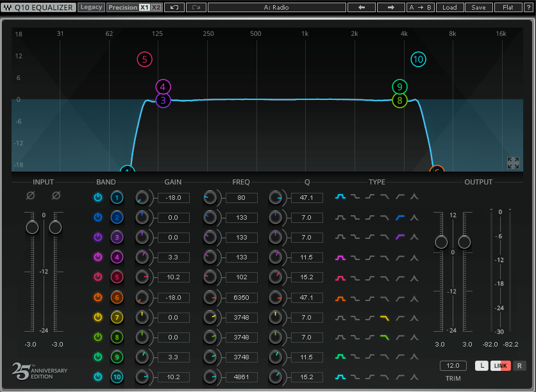Click the left input fader handle

coord(33,227)
